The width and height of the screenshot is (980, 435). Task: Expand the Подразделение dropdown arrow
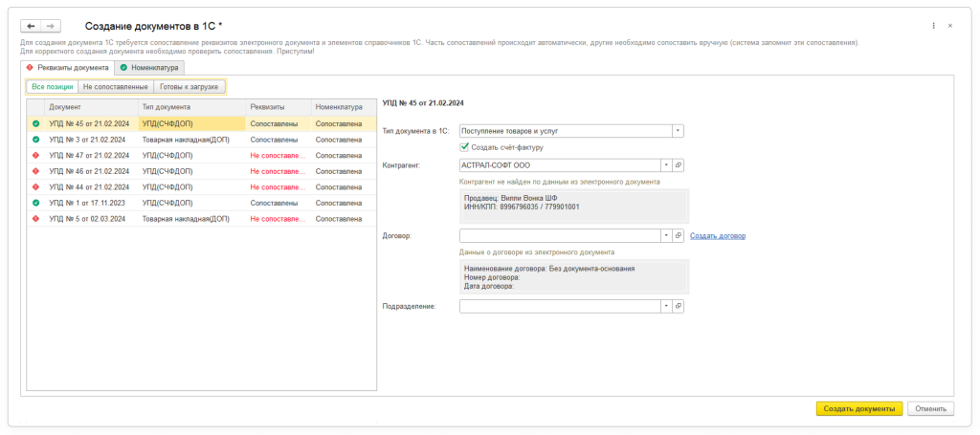(x=666, y=307)
